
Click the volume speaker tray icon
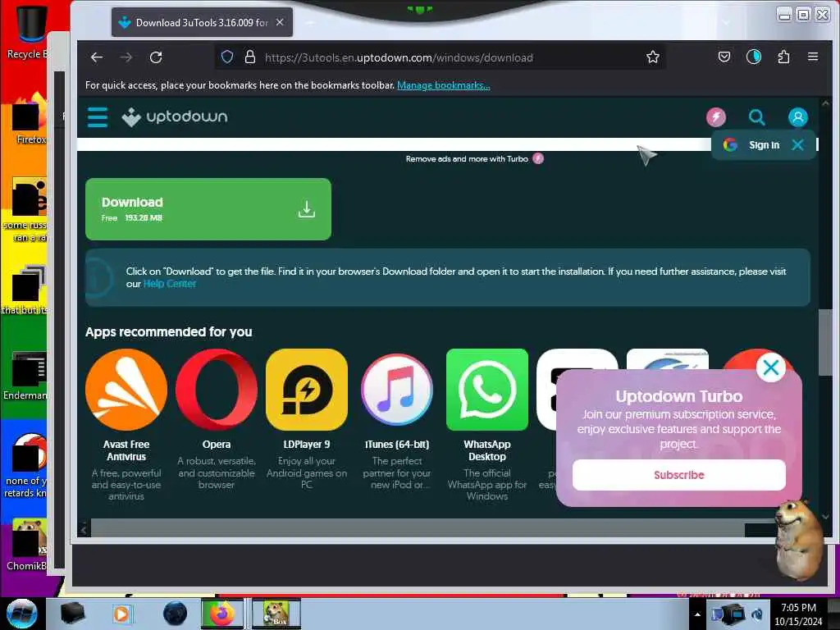click(756, 614)
